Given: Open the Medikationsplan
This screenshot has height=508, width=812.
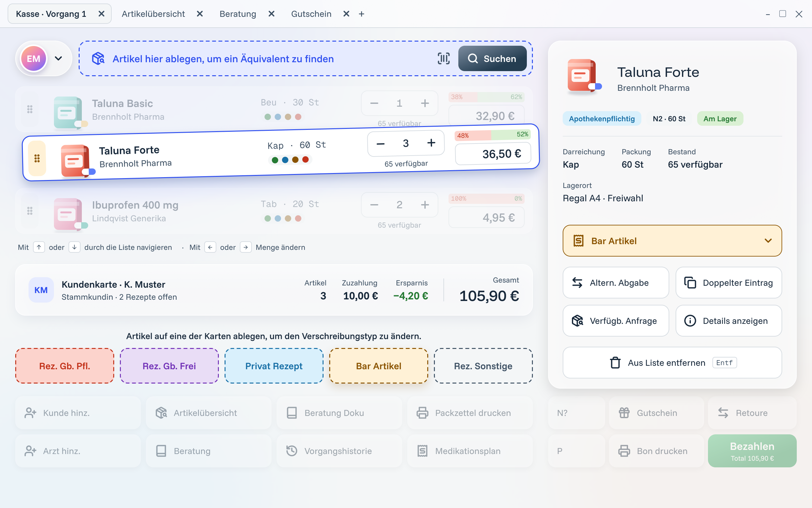Looking at the screenshot, I should pyautogui.click(x=470, y=451).
